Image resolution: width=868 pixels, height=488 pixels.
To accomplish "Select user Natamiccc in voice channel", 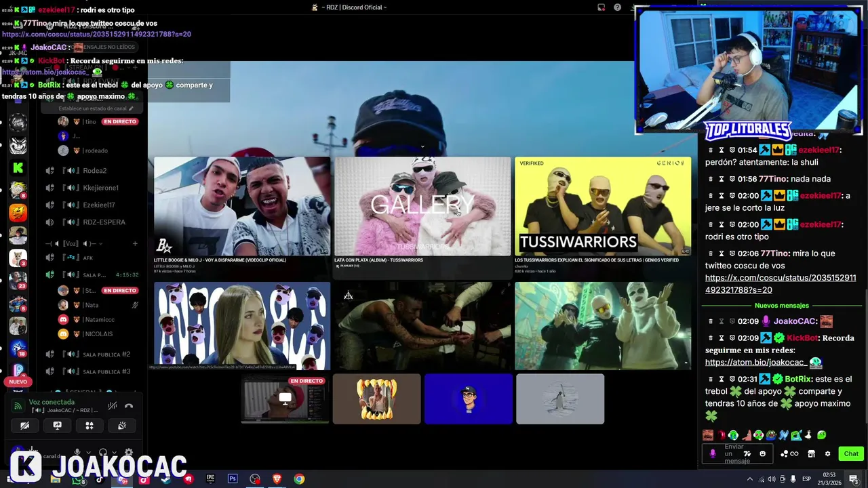I will tap(98, 319).
